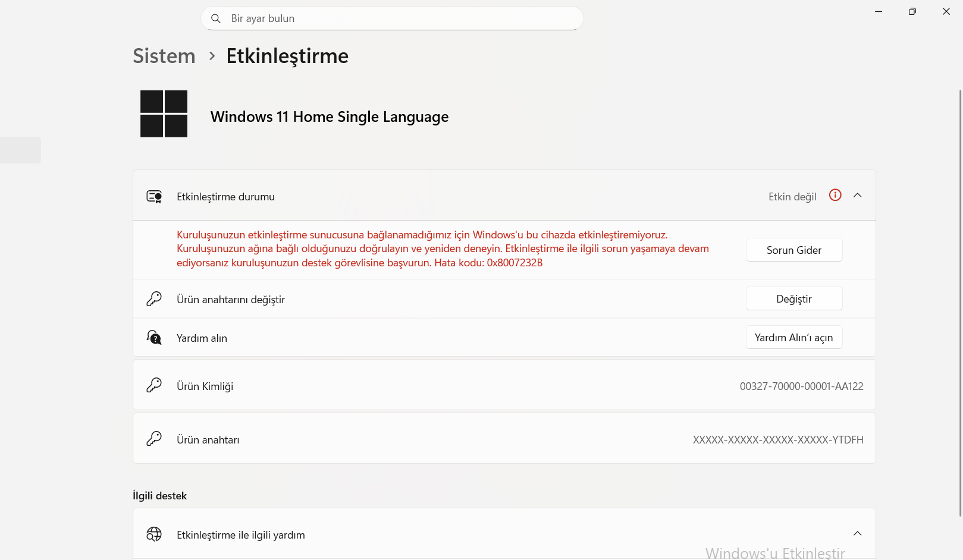Minimize the Settings window
Viewport: 963px width, 560px height.
(879, 11)
